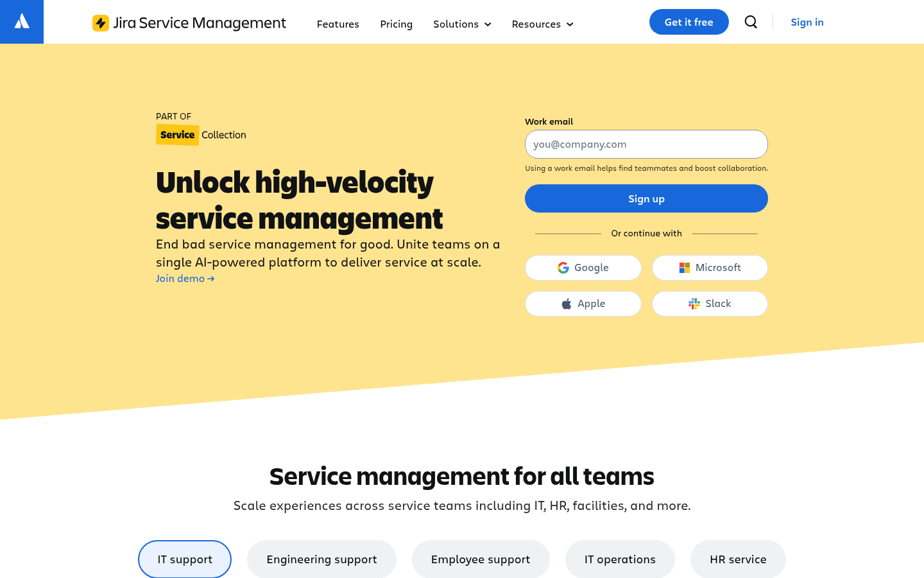Click the Service management for all teams heading
The height and width of the screenshot is (578, 924).
pos(462,477)
